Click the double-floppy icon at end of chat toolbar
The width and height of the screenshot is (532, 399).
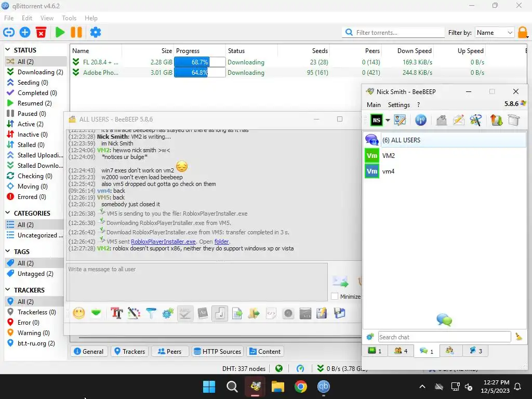[x=339, y=313]
